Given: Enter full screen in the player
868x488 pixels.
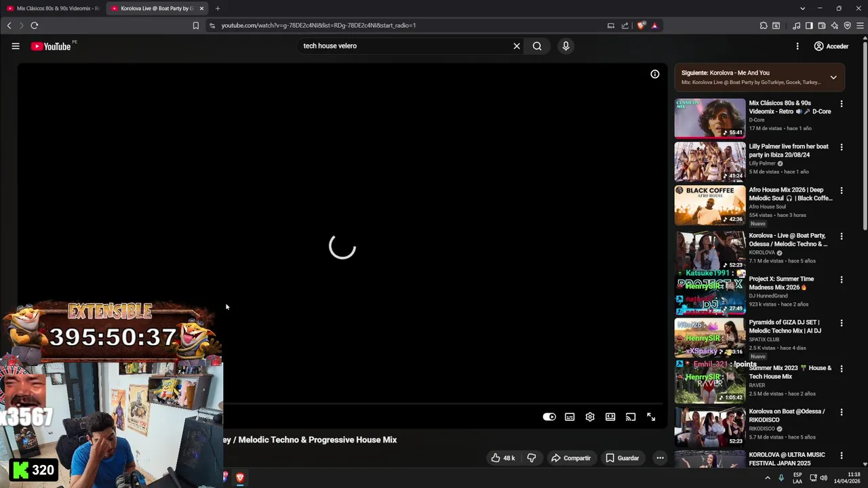Looking at the screenshot, I should (651, 417).
